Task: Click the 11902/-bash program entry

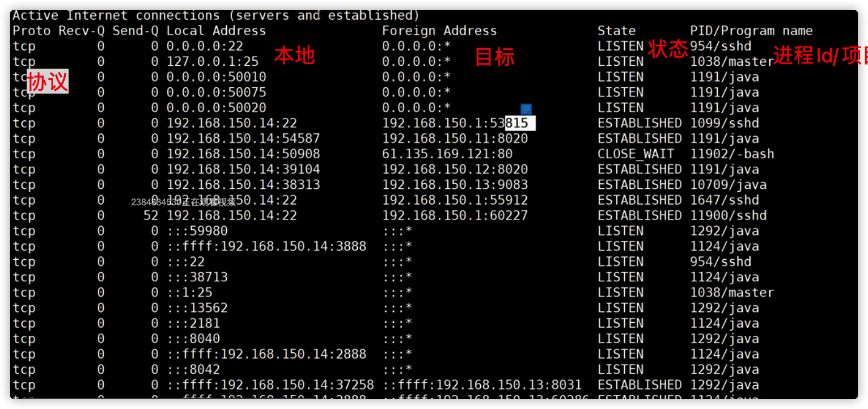Action: (732, 154)
